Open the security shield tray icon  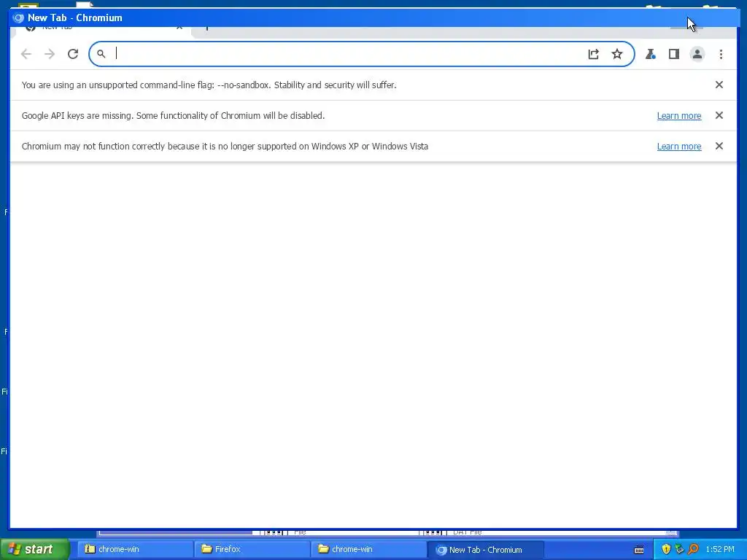tap(666, 549)
